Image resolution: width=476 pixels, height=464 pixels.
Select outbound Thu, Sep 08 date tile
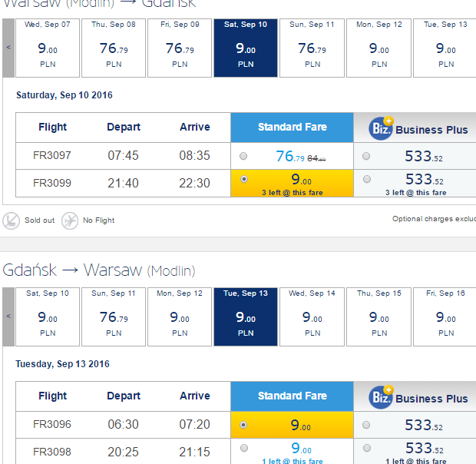(114, 48)
